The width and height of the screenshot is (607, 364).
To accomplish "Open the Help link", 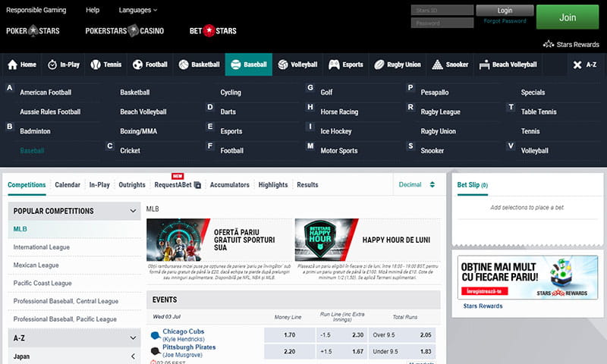I will coord(93,10).
